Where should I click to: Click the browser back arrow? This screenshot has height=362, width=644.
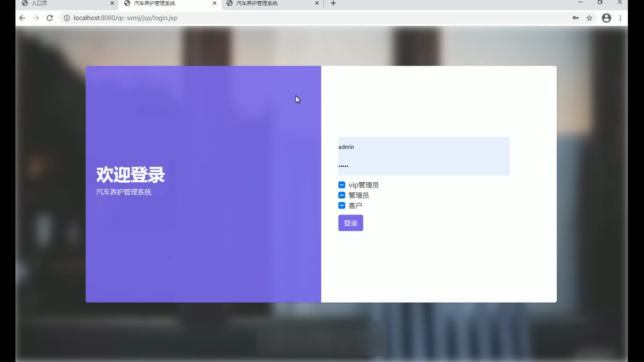pyautogui.click(x=22, y=18)
